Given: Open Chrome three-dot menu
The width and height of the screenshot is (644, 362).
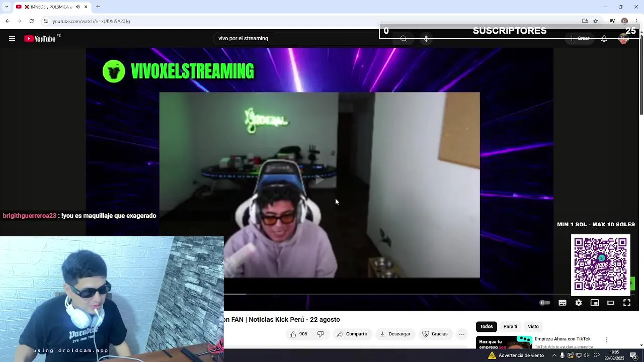Looking at the screenshot, I should (x=636, y=21).
